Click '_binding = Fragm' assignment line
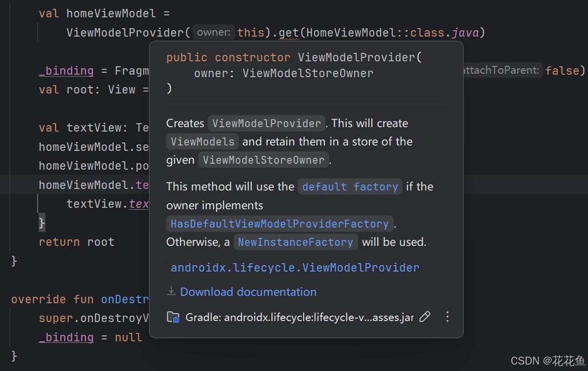This screenshot has width=588, height=371. 94,71
